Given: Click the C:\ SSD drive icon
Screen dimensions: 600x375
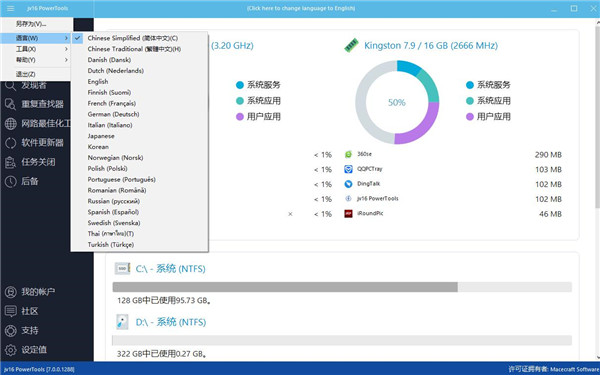Looking at the screenshot, I should [122, 269].
